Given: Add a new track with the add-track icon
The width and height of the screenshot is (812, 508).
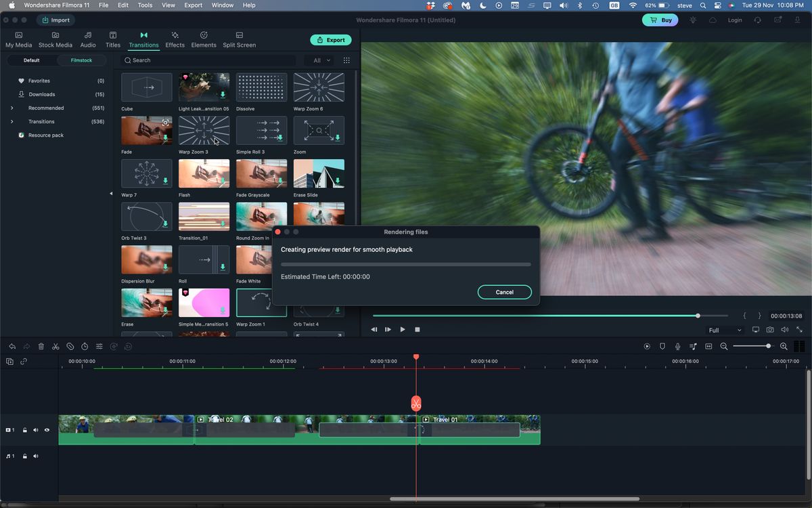Looking at the screenshot, I should tap(9, 362).
